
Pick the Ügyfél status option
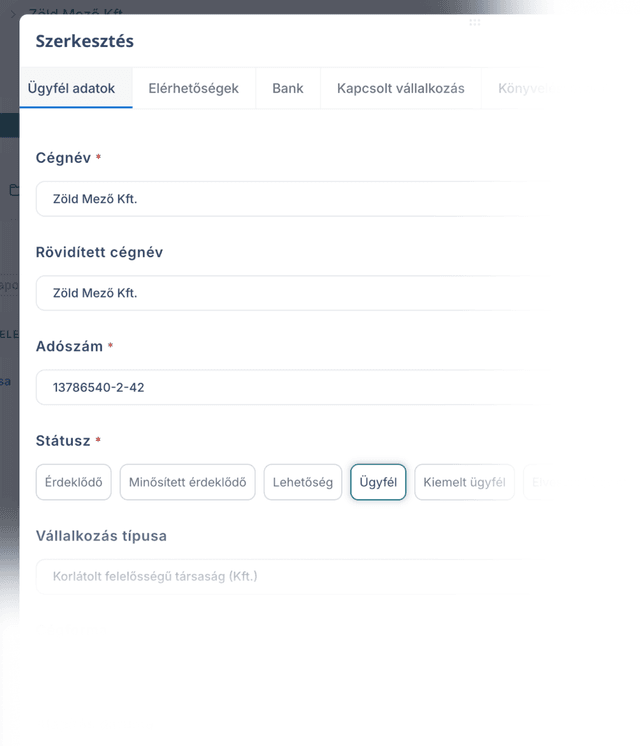point(378,482)
